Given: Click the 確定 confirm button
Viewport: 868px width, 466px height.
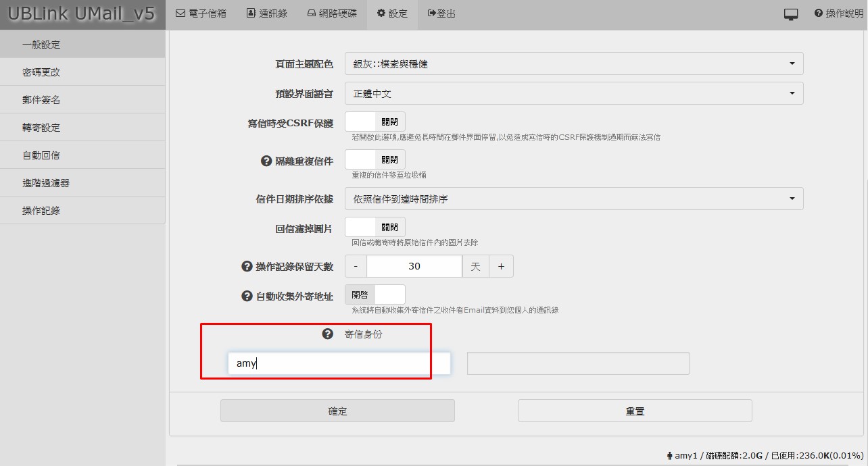Looking at the screenshot, I should point(337,411).
